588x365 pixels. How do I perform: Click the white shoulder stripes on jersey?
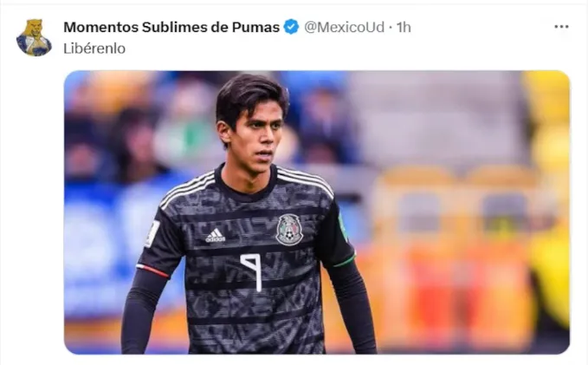click(x=188, y=190)
